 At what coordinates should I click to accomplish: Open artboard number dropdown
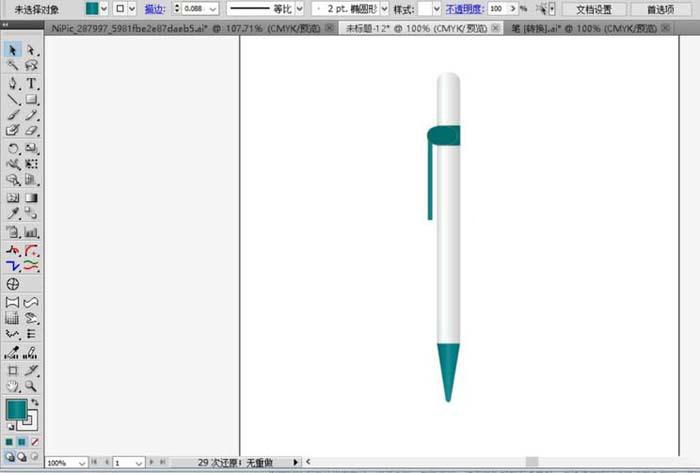(139, 463)
